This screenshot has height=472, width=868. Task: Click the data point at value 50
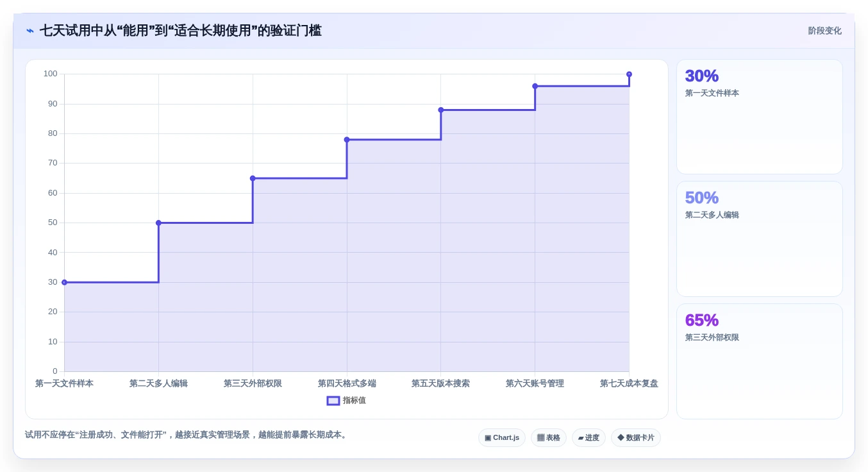pos(158,223)
